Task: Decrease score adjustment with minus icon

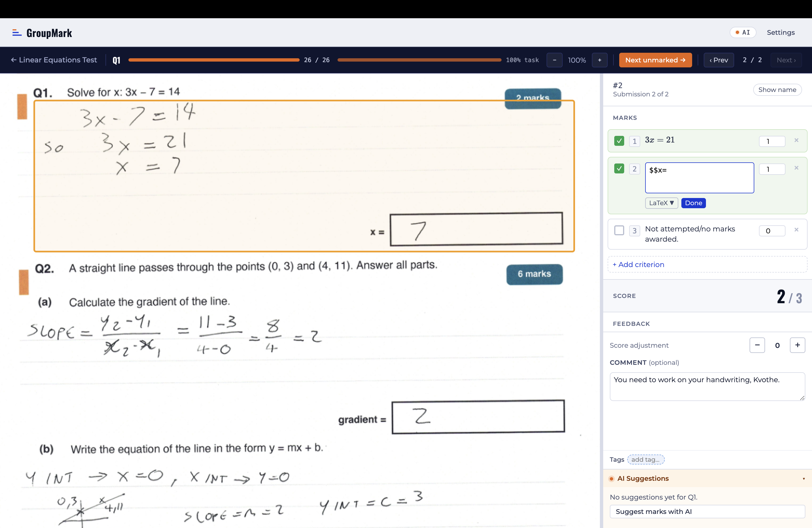Action: pyautogui.click(x=757, y=345)
